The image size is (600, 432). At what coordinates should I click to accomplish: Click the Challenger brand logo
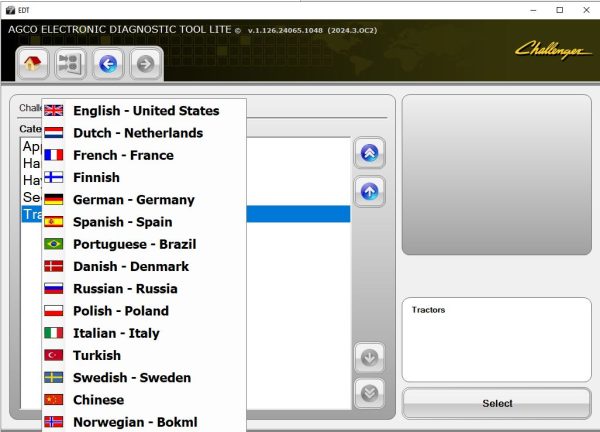(552, 51)
